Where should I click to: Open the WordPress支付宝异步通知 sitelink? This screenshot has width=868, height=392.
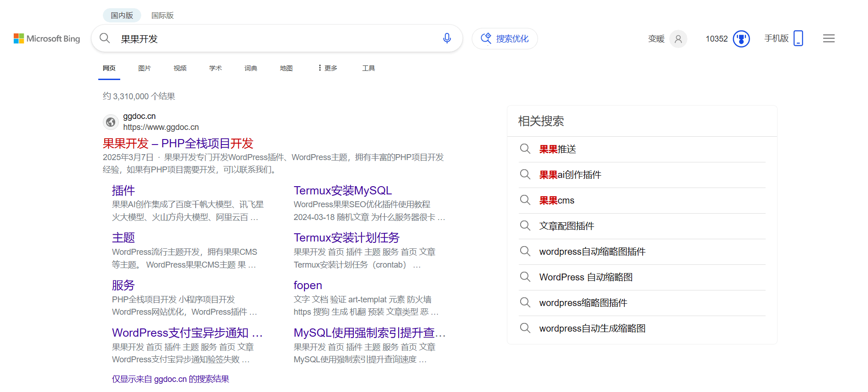pos(187,333)
